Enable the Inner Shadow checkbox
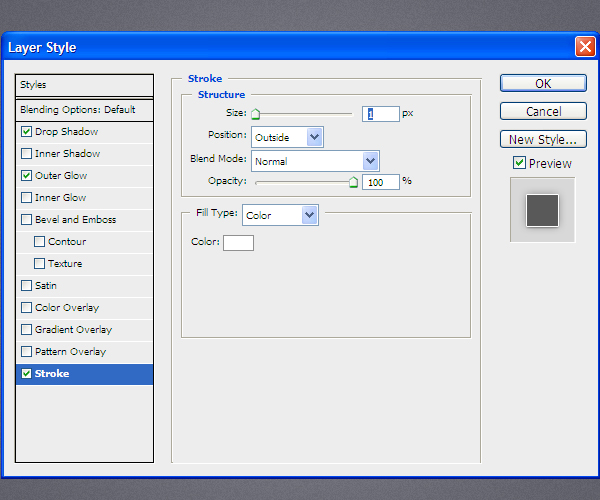 point(26,153)
